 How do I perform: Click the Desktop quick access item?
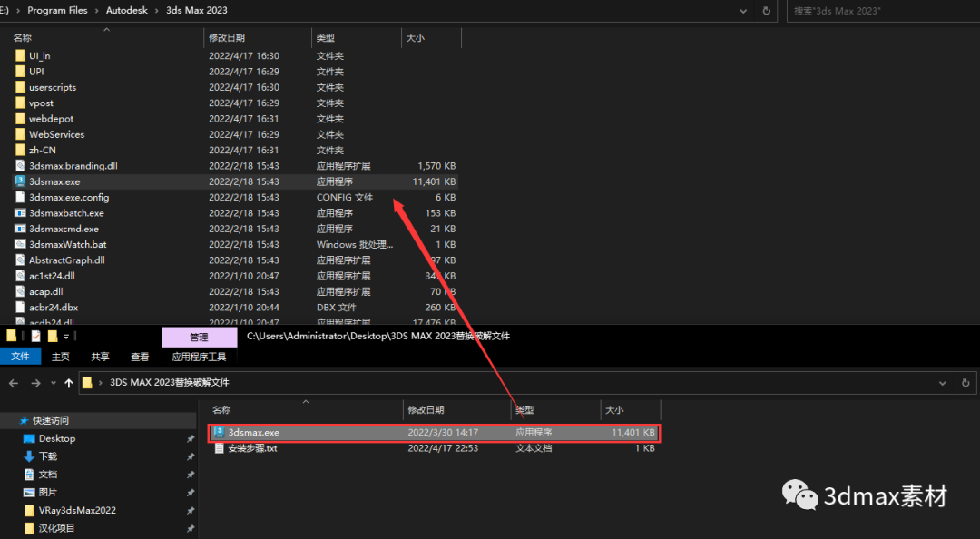coord(57,438)
